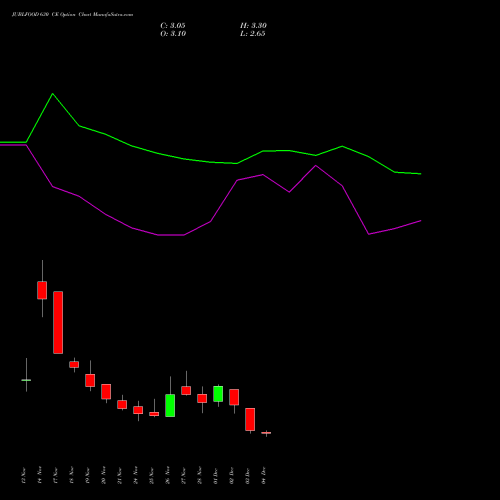Screen dimensions: 500x500
Task: Select the open value O: 3.10
Action: click(173, 34)
